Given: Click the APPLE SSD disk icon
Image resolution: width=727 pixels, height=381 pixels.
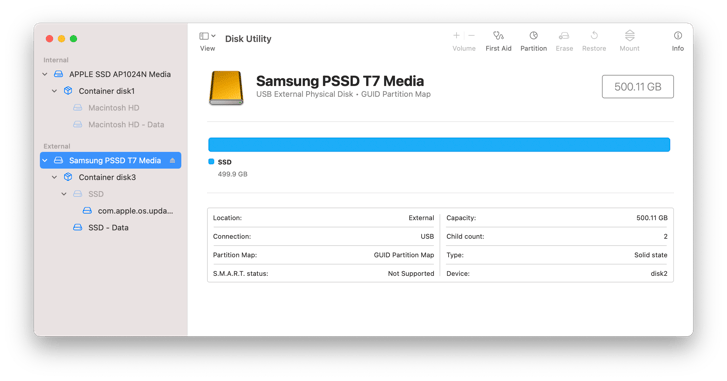Looking at the screenshot, I should pos(58,74).
